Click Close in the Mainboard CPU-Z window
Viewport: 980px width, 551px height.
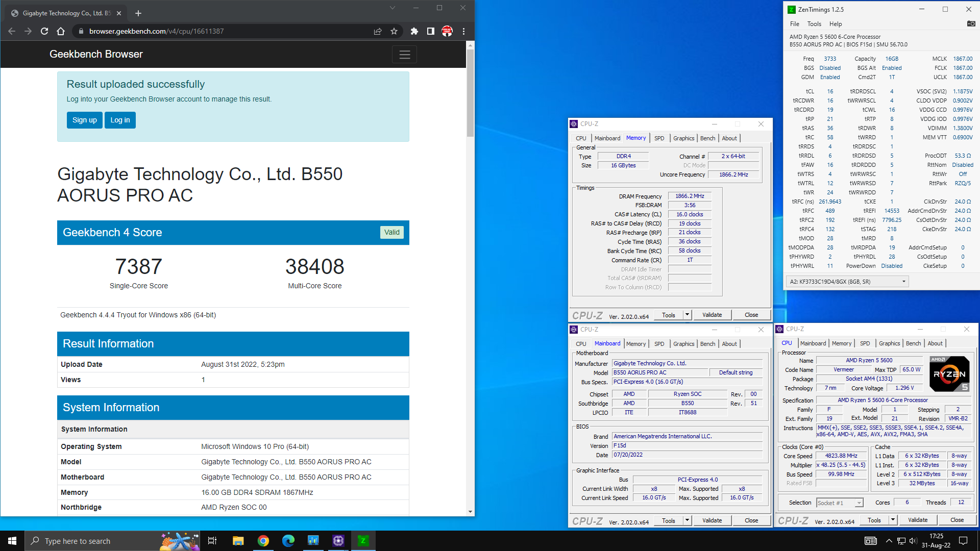tap(751, 520)
